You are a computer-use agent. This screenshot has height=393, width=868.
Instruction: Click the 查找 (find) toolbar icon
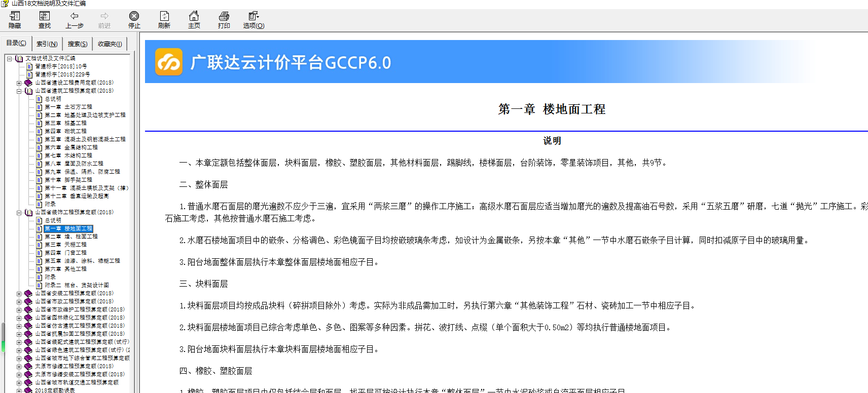tap(45, 16)
